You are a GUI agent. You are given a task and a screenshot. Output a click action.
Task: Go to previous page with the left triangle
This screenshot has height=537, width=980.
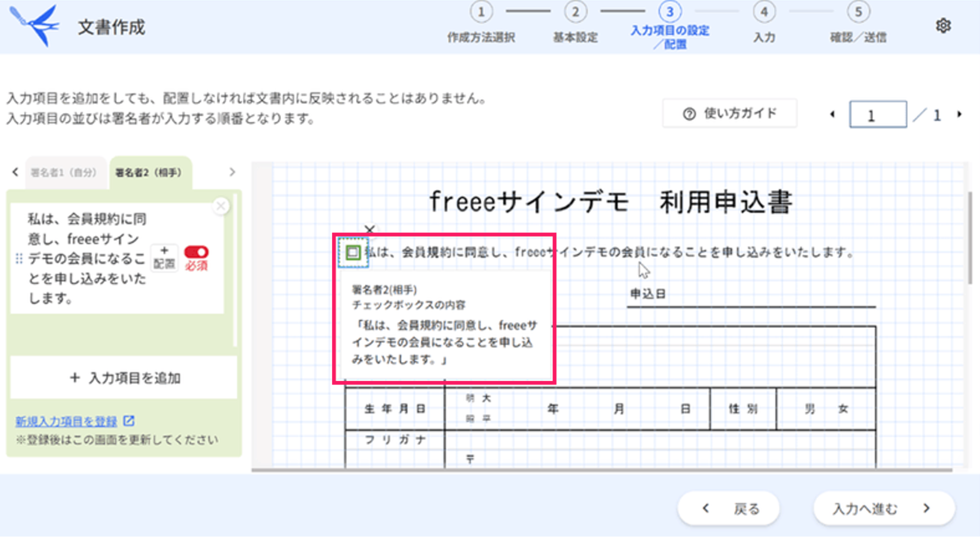tap(832, 114)
